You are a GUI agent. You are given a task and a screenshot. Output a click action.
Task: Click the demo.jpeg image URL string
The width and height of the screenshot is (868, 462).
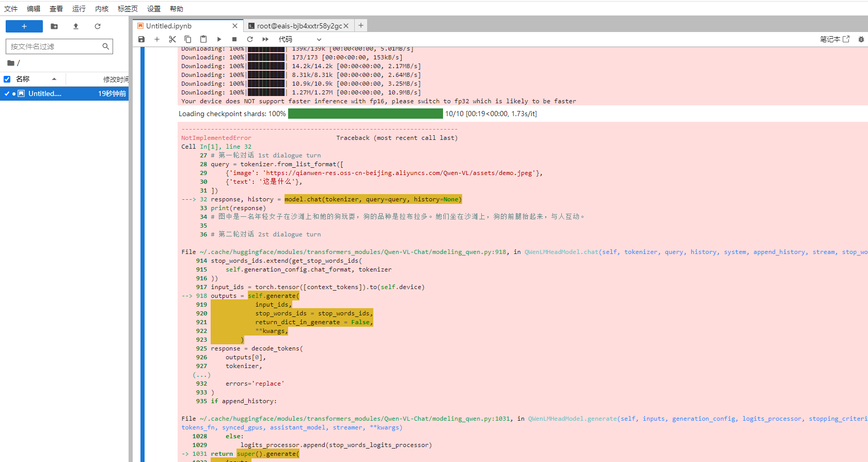pyautogui.click(x=399, y=173)
